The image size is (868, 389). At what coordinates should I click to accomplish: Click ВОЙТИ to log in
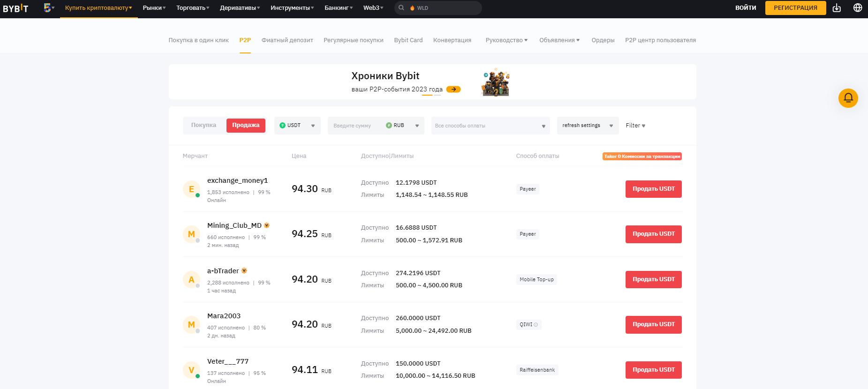tap(746, 8)
